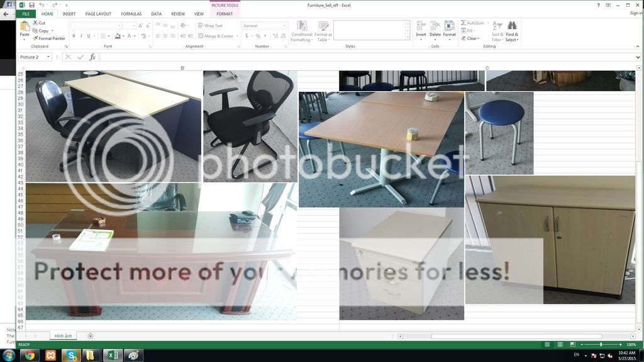This screenshot has height=362, width=644.
Task: Switch to the PAGE LAYOUT tab
Action: coord(98,14)
